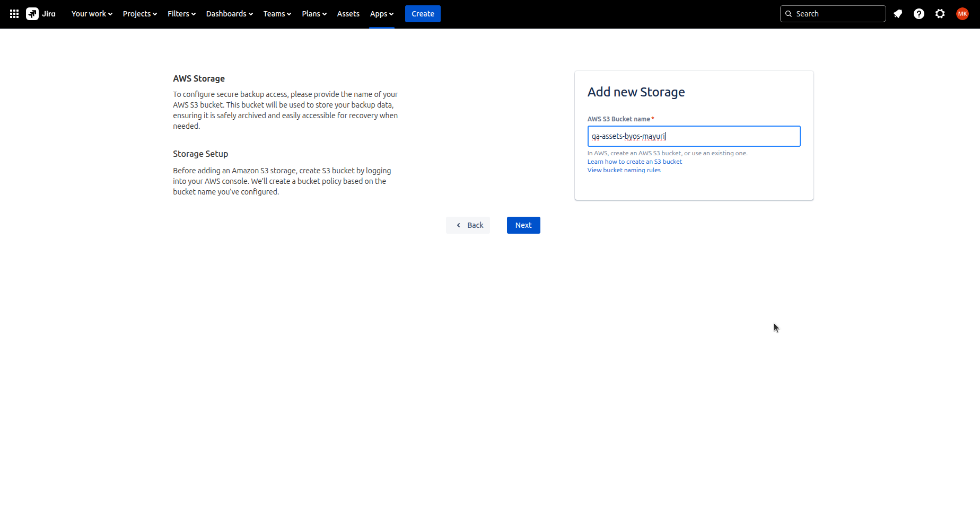Open notifications bell icon
This screenshot has width=980, height=505.
[898, 14]
